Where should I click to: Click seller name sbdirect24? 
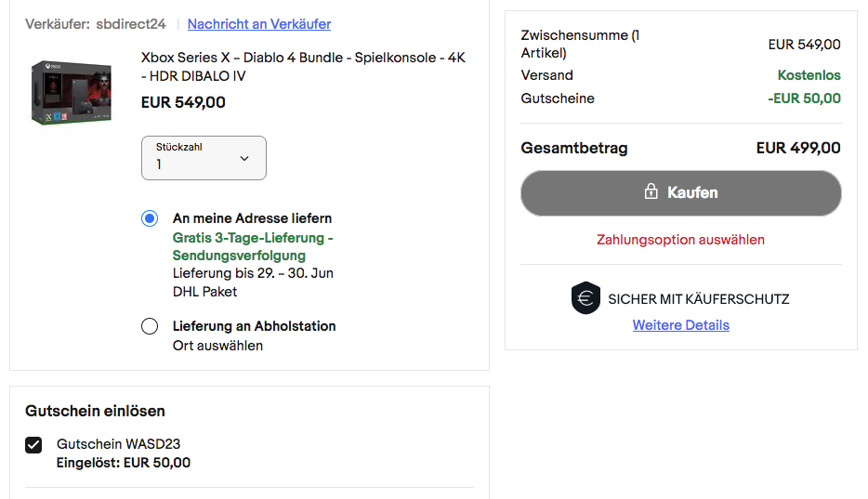click(131, 24)
